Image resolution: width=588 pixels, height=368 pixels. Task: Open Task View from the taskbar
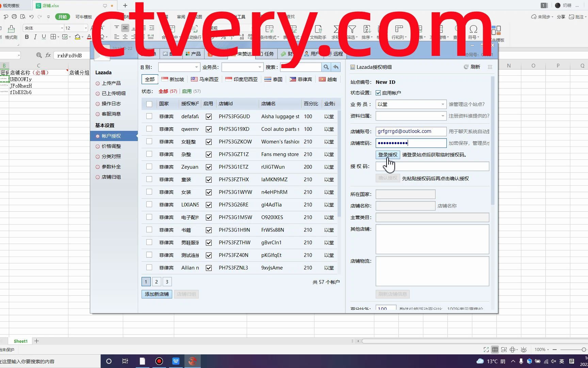125,361
